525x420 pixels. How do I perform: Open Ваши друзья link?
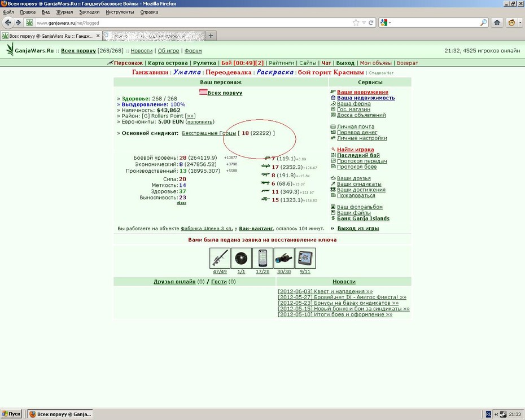click(353, 178)
